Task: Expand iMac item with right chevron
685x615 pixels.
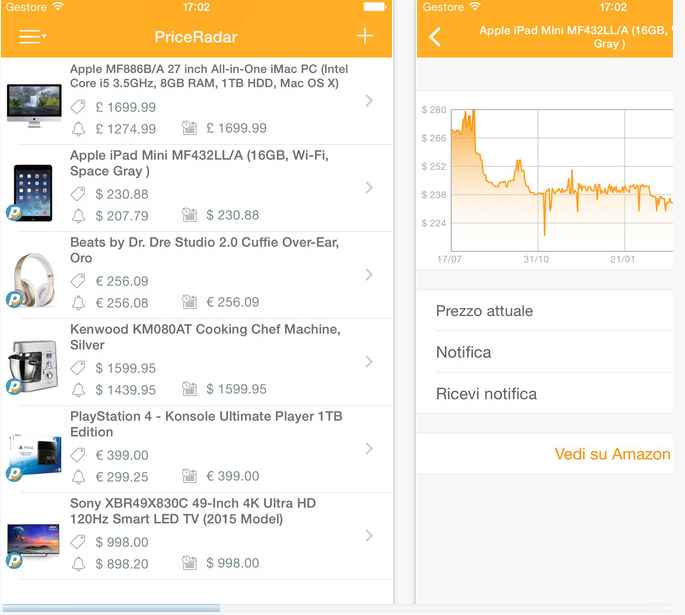Action: tap(369, 101)
